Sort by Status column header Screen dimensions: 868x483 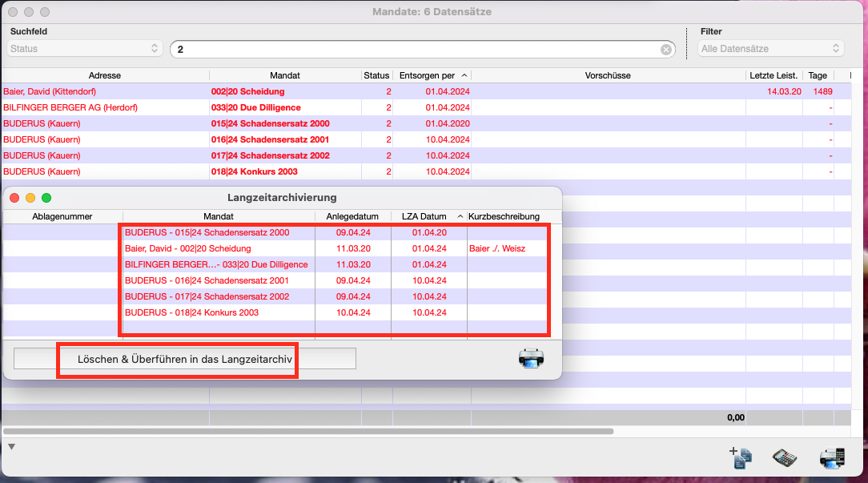[x=376, y=75]
